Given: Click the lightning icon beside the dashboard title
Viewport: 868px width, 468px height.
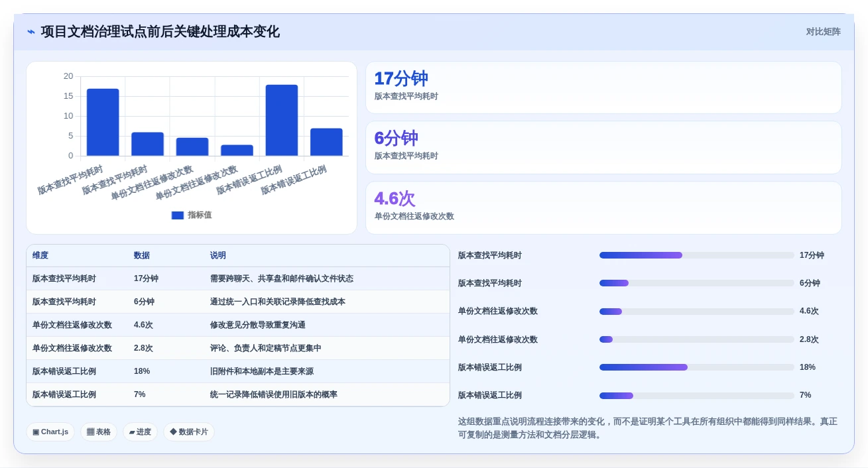Looking at the screenshot, I should pyautogui.click(x=31, y=32).
